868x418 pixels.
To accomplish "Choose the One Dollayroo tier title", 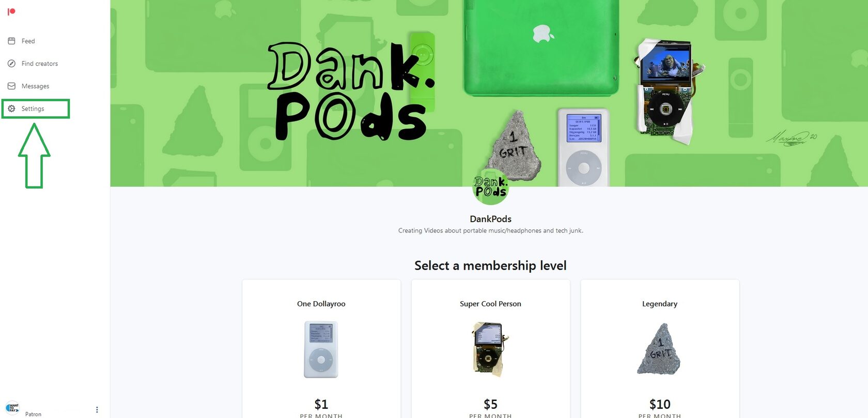I will (321, 304).
